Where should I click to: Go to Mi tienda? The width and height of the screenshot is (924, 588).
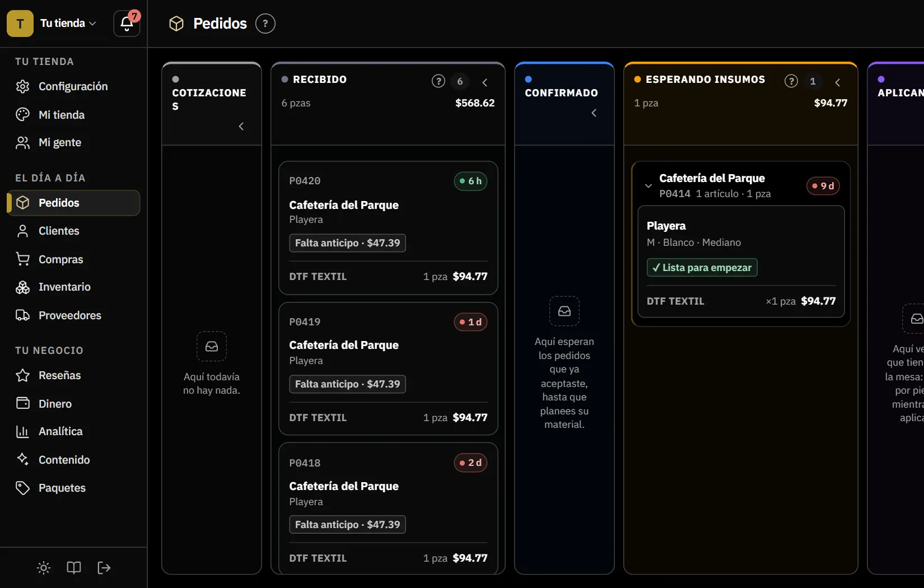73,115
